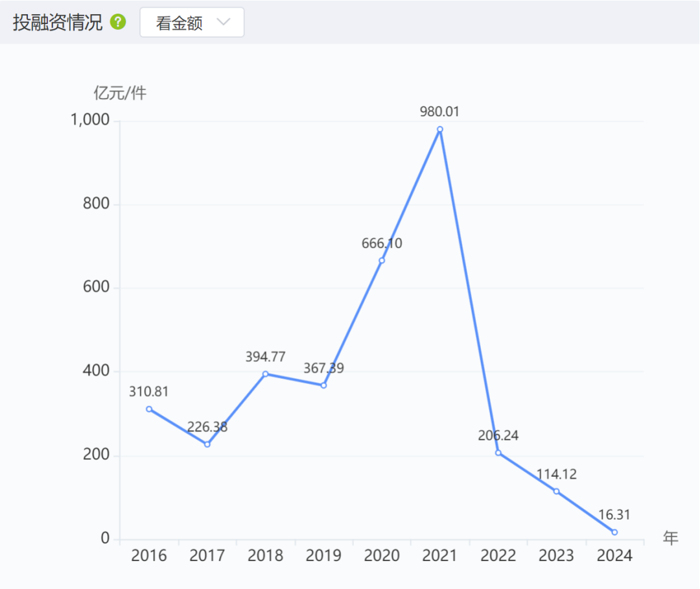
Task: Click the 2022 x-axis label
Action: point(498,555)
